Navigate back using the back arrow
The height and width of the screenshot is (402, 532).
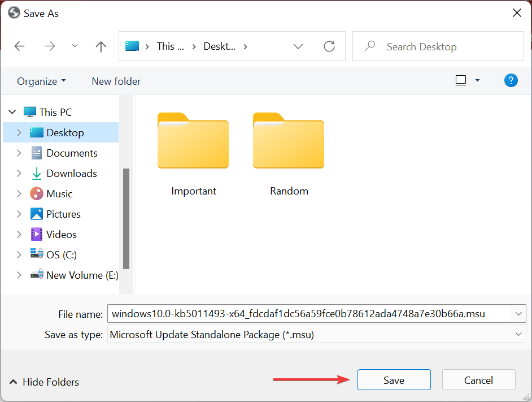tap(19, 46)
